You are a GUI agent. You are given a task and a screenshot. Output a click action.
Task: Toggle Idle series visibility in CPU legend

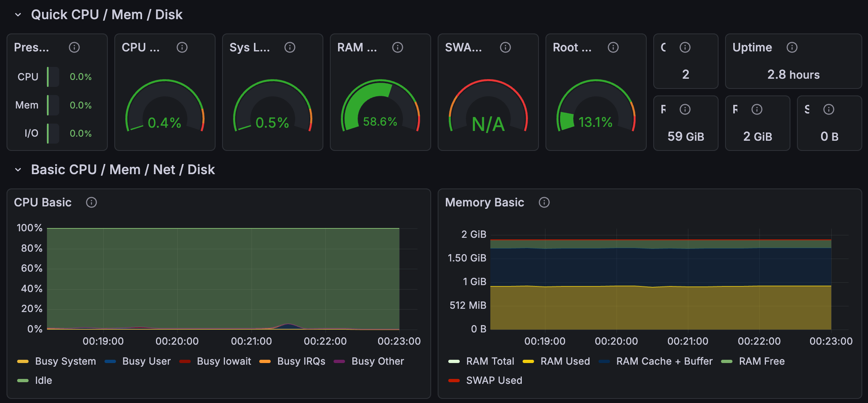tap(43, 381)
